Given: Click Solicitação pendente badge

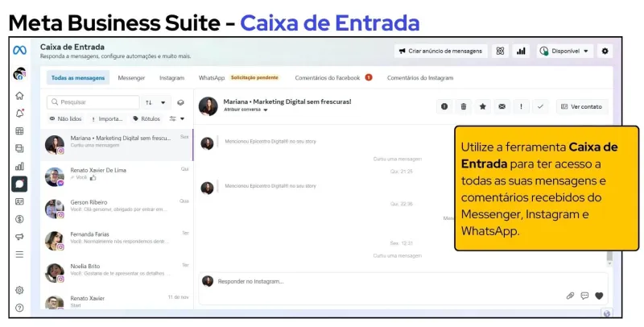Looking at the screenshot, I should (x=254, y=77).
